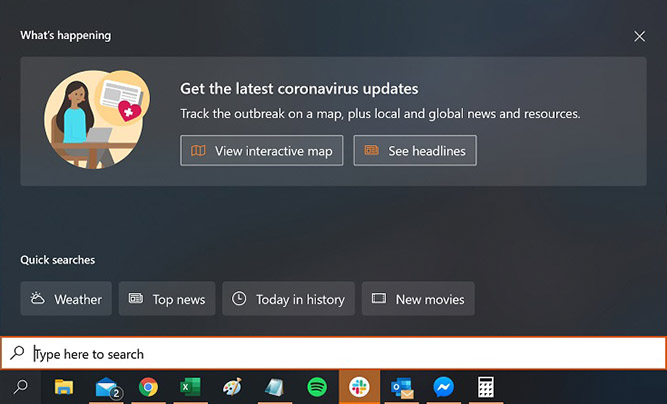Click the coronavirus updates illustration

coord(97,119)
